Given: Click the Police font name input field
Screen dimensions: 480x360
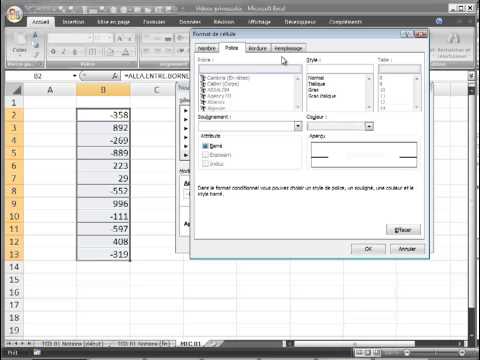Looking at the screenshot, I should pos(250,69).
